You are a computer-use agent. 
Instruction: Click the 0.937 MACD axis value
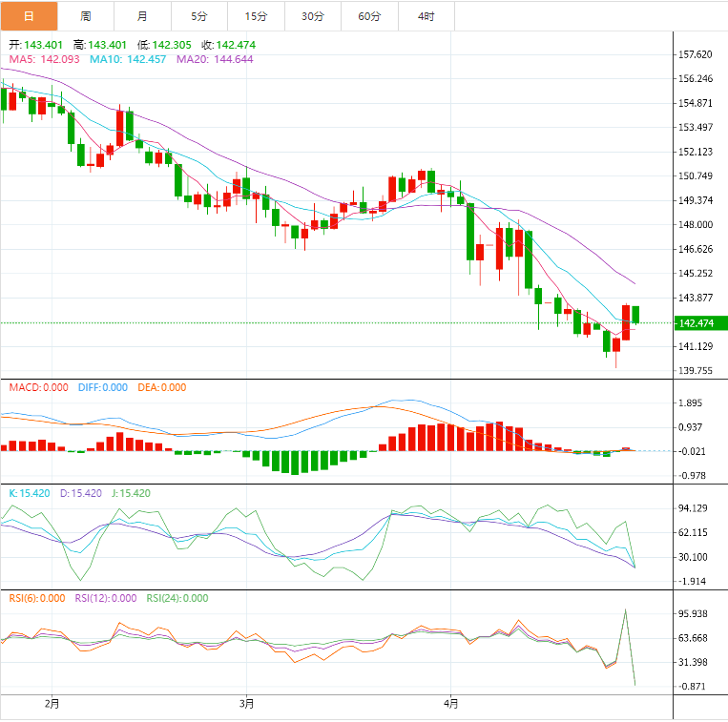(690, 427)
